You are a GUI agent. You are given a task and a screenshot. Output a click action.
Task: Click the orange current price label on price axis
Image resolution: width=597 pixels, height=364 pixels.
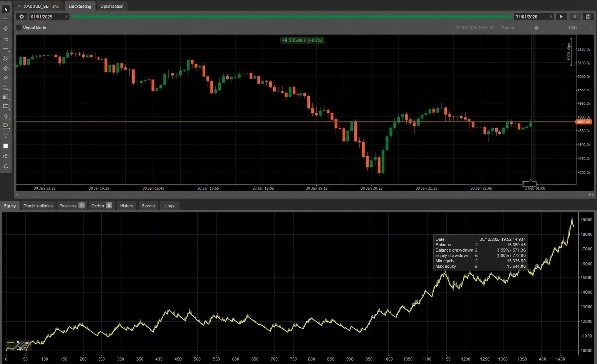click(x=584, y=122)
